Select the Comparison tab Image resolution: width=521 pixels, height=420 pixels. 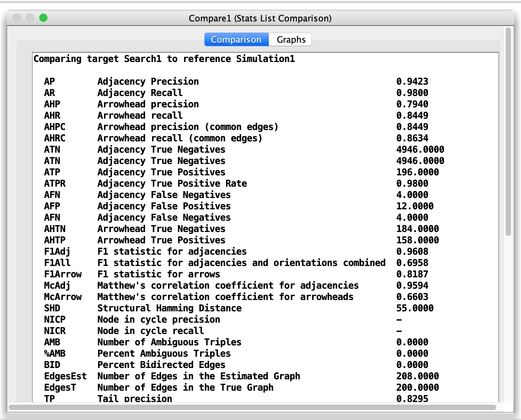(x=236, y=39)
